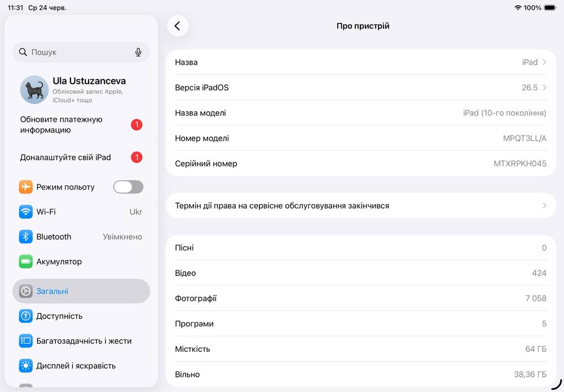
Task: Tap the Wi-Fi settings icon
Action: pyautogui.click(x=25, y=212)
